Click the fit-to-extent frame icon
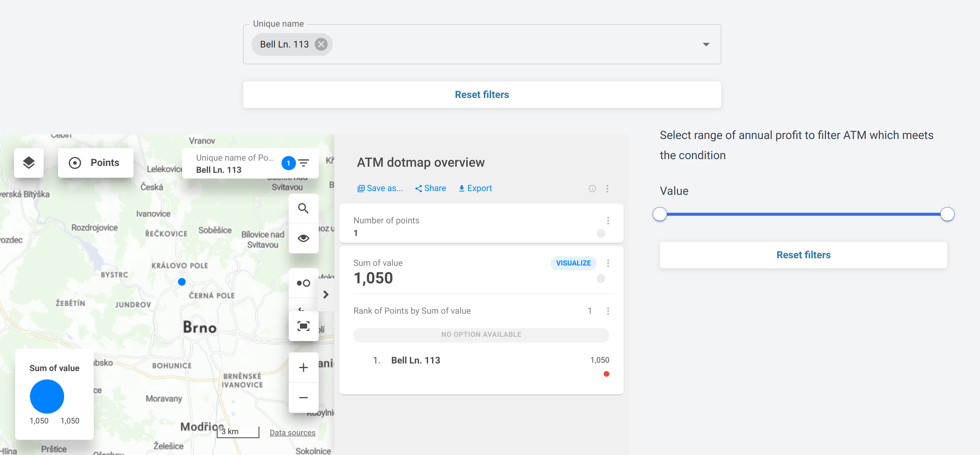This screenshot has height=455, width=980. point(303,326)
